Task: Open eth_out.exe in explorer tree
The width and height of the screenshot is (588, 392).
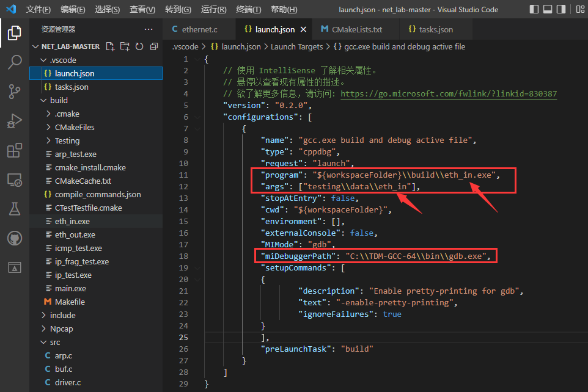Action: click(x=96, y=234)
